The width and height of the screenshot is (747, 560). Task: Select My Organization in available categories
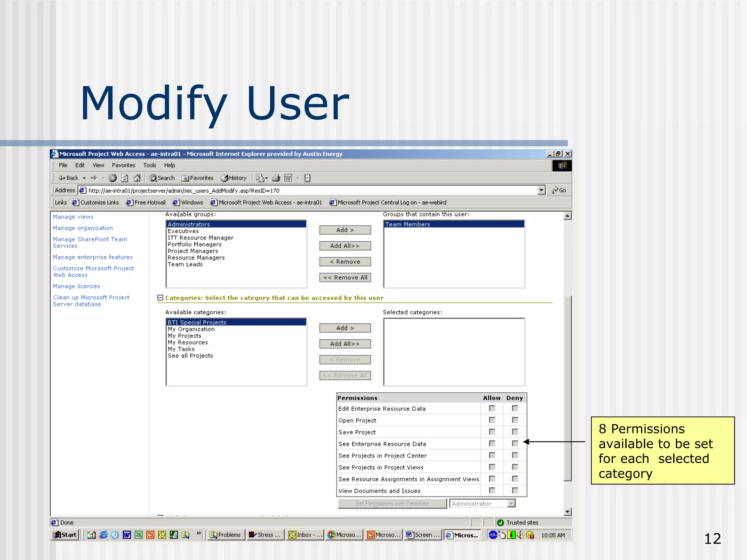191,329
